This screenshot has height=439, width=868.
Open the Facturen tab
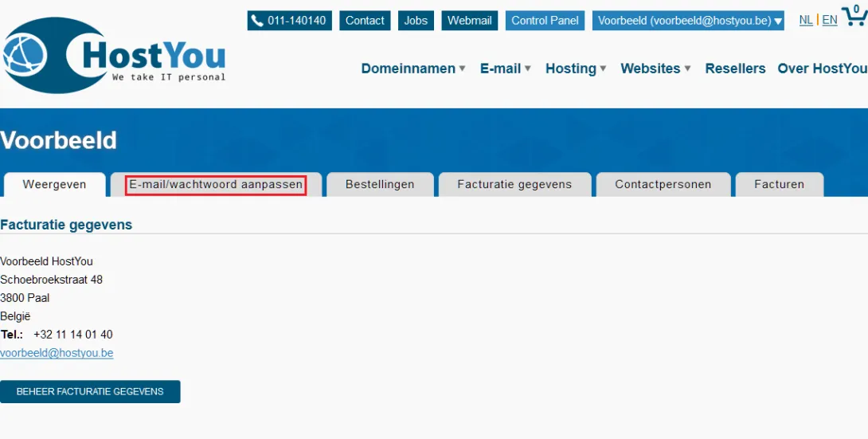tap(779, 185)
